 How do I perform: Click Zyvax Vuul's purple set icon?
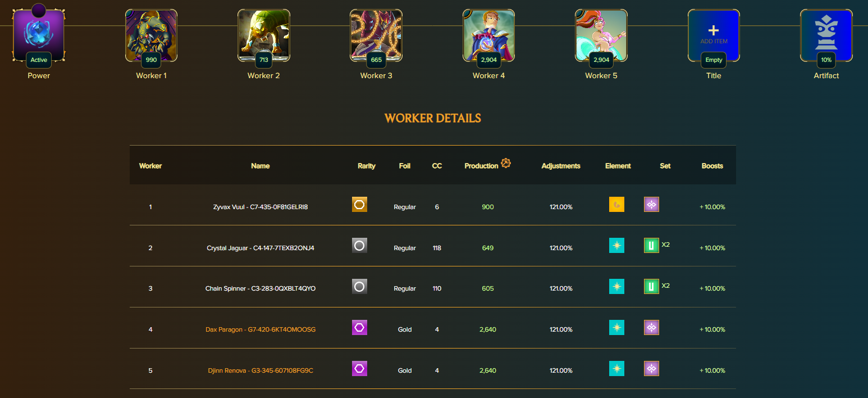tap(651, 205)
